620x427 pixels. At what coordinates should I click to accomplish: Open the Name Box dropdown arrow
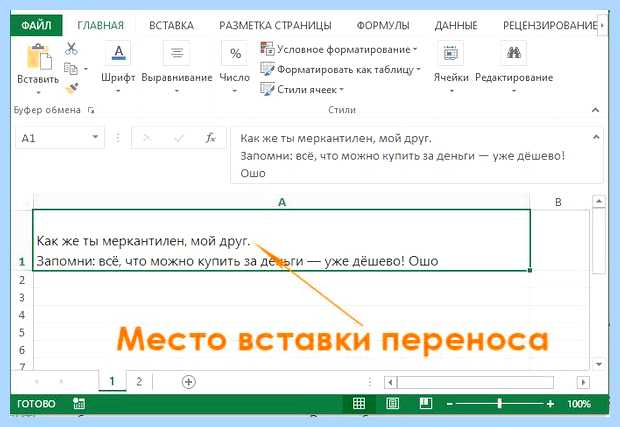[95, 137]
